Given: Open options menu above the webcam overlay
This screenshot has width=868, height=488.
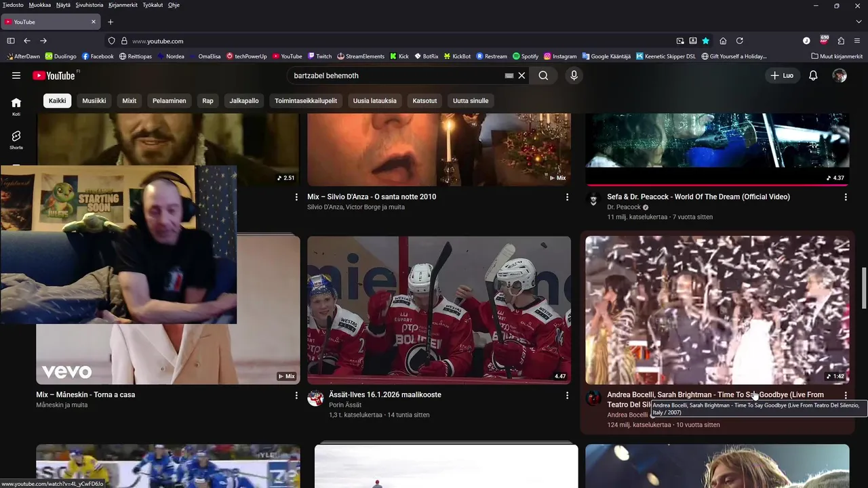Looking at the screenshot, I should (296, 197).
